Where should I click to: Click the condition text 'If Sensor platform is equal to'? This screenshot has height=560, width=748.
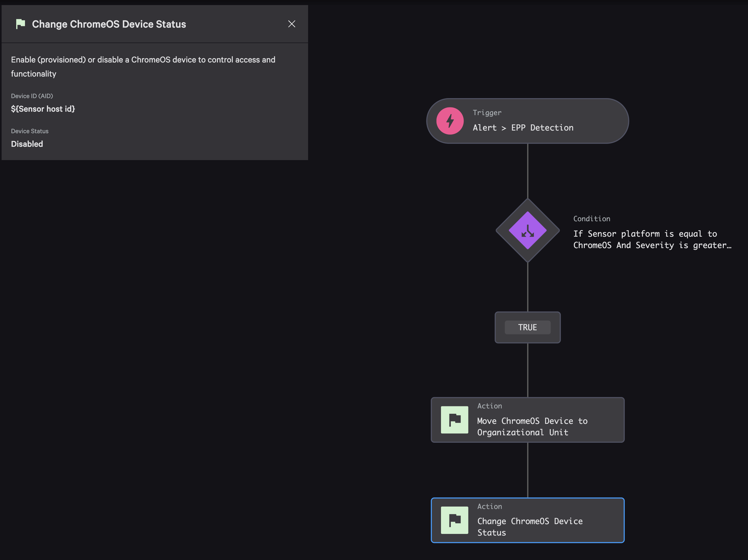[645, 234]
